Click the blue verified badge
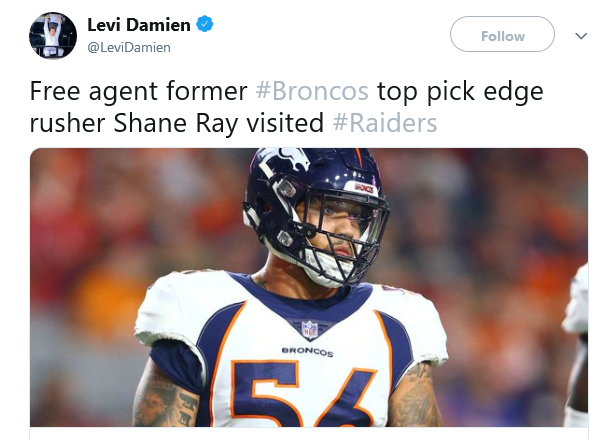Viewport: 614px width, 440px height. (x=204, y=24)
